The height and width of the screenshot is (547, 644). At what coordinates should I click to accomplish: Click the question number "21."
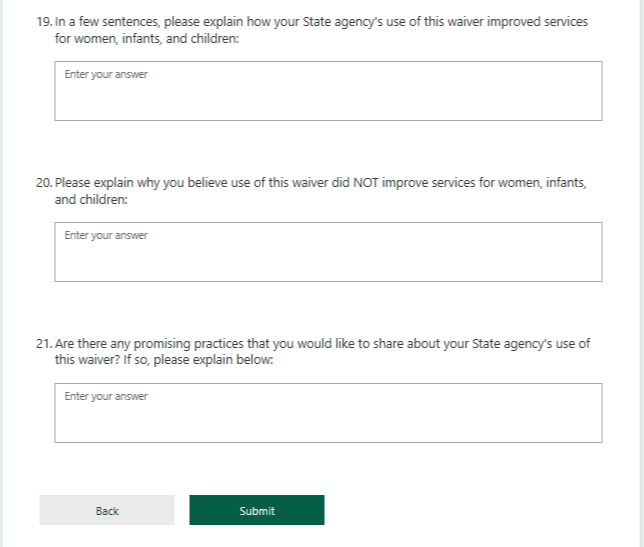43,344
